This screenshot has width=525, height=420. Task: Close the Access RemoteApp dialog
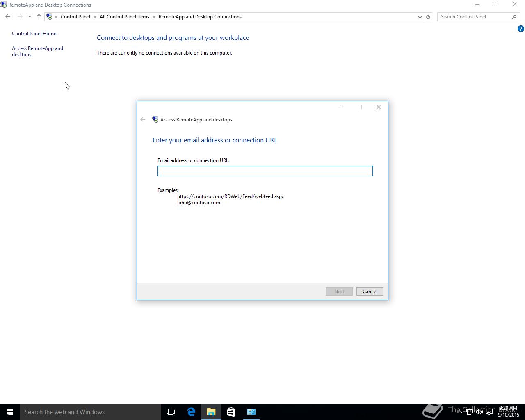click(379, 107)
